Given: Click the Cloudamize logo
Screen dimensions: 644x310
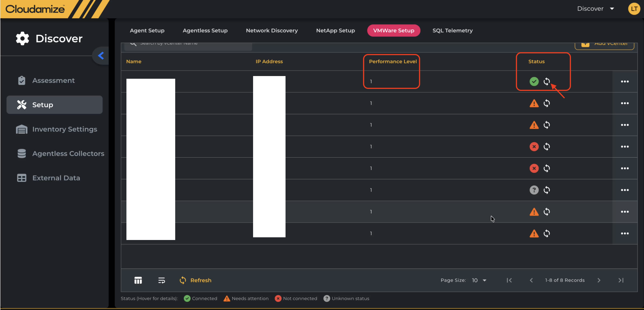Looking at the screenshot, I should pos(35,9).
